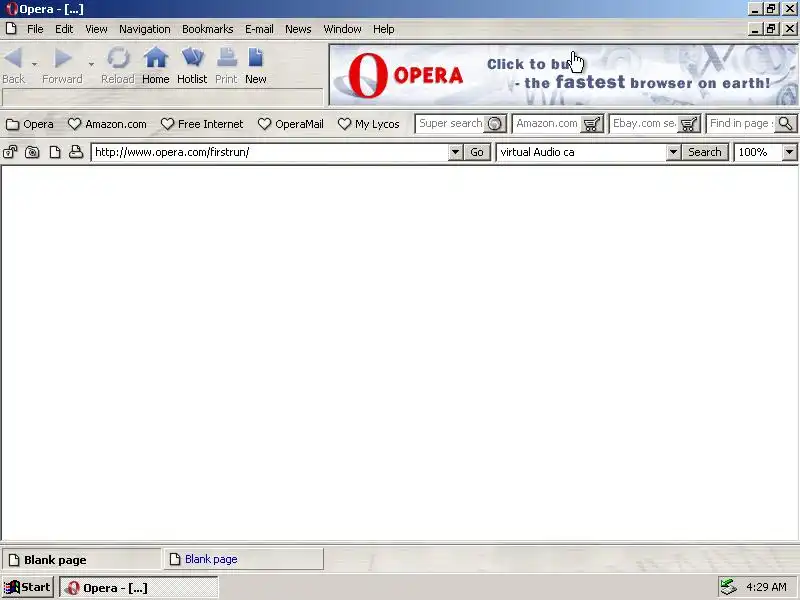Image resolution: width=800 pixels, height=600 pixels.
Task: Click the Ebay.com search field
Action: pos(644,123)
